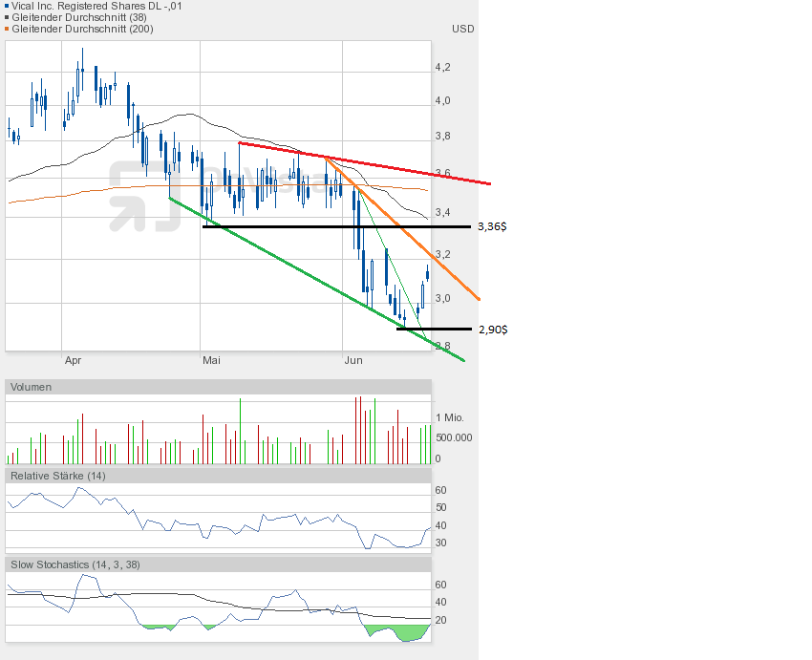Click the Mai marker on the time axis
Viewport: 812px width, 660px height.
[212, 360]
